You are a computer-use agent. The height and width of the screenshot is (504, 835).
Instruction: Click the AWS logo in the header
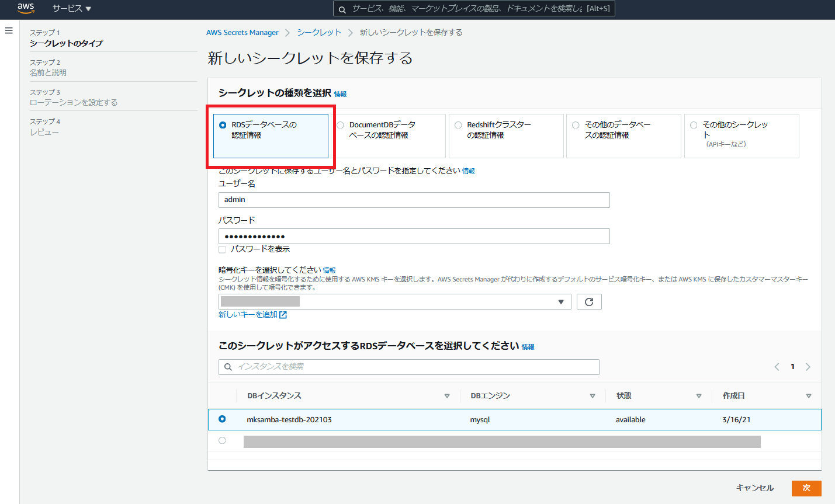click(26, 8)
